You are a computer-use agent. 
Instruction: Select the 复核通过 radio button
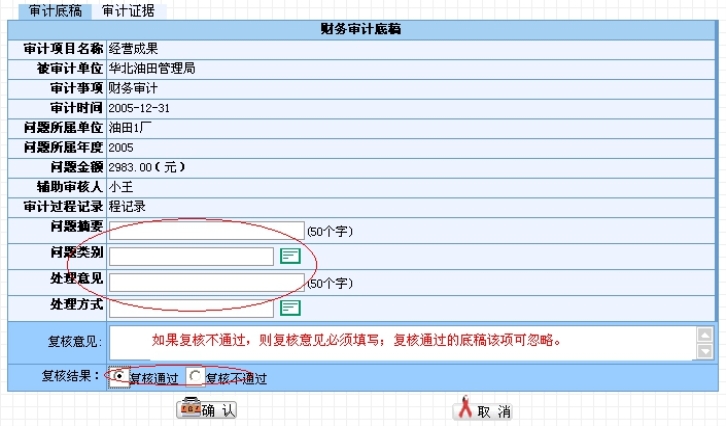(x=120, y=377)
